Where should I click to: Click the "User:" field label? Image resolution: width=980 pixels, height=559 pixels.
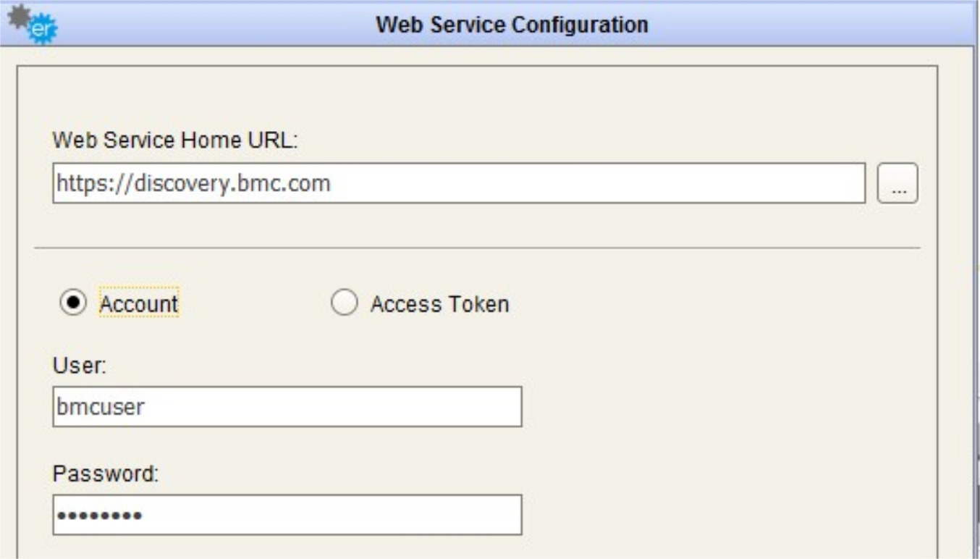coord(80,366)
